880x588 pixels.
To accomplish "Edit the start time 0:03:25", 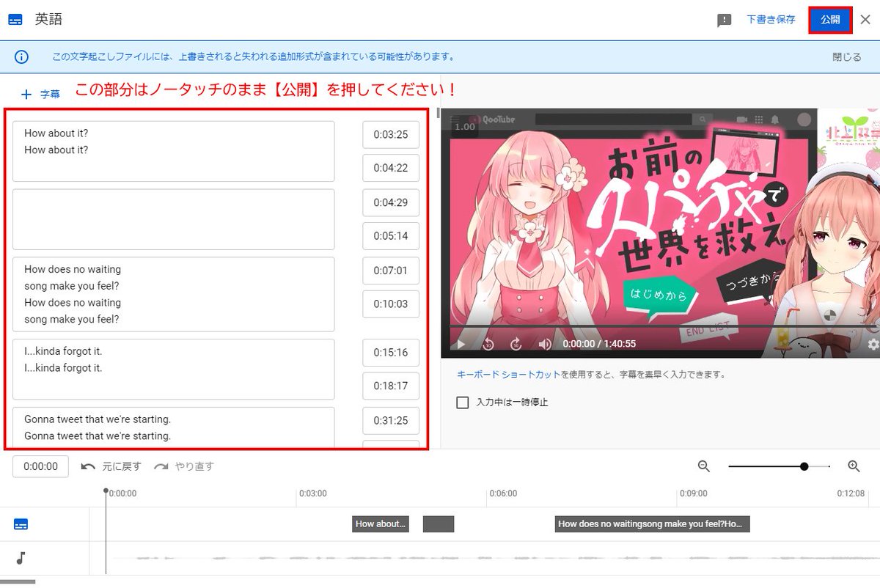I will [391, 135].
